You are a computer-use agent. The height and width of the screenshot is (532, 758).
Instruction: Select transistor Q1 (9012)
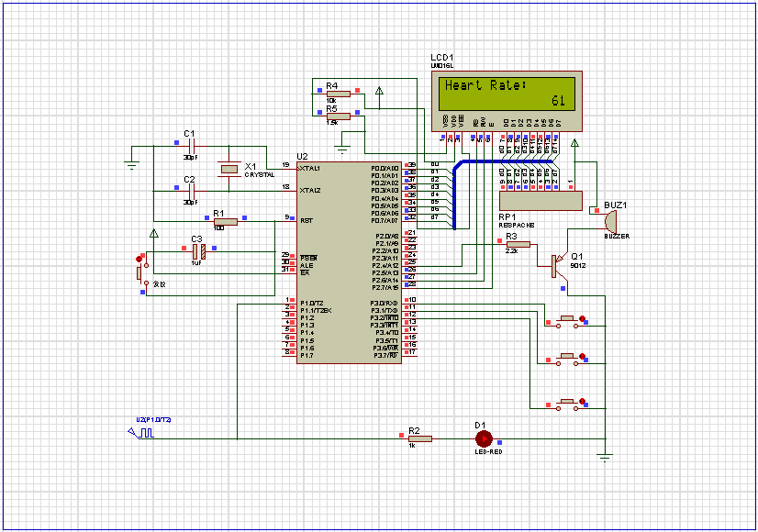click(x=558, y=266)
